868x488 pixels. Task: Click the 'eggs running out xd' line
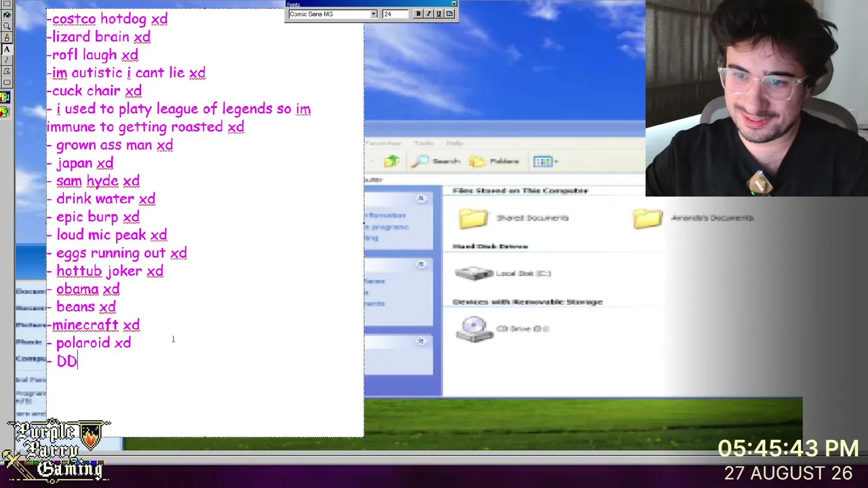117,253
